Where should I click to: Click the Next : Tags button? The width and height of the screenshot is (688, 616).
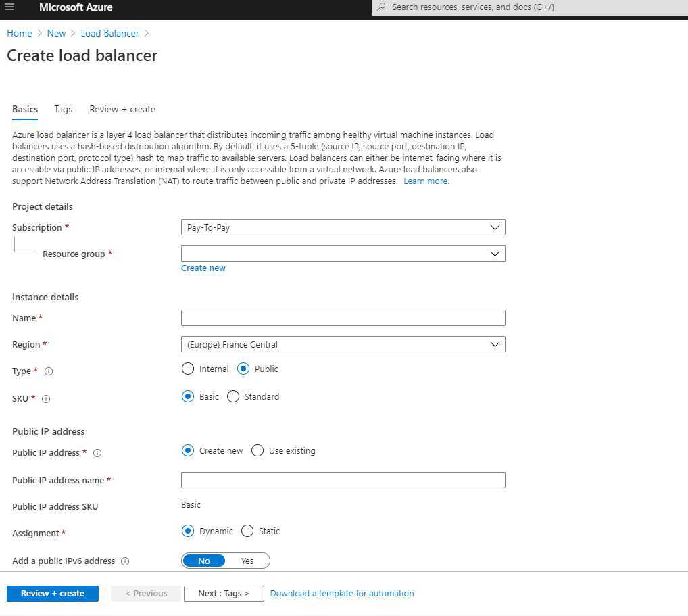tap(224, 594)
